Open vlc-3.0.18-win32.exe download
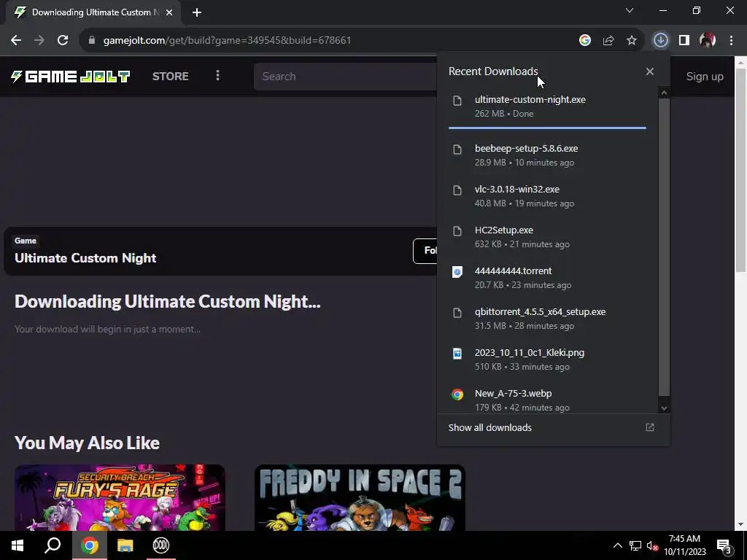The image size is (747, 560). pos(547,195)
